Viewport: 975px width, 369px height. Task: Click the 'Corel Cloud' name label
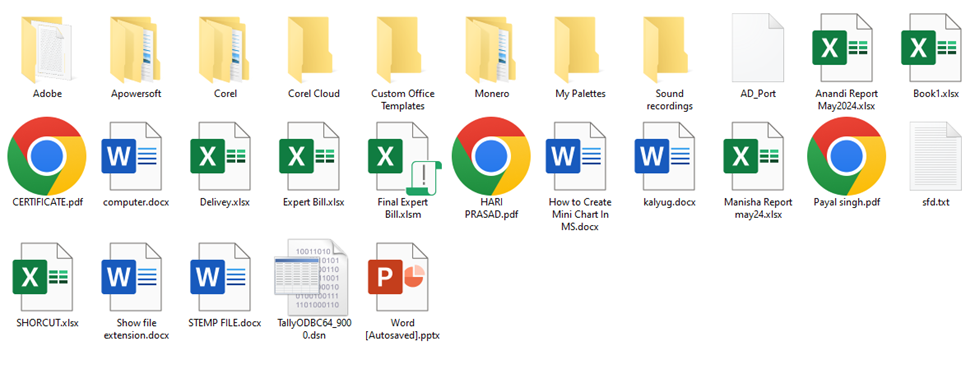point(314,94)
